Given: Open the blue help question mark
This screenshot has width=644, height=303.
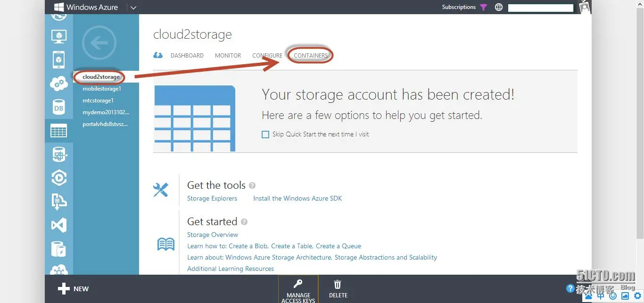Looking at the screenshot, I should (x=570, y=288).
